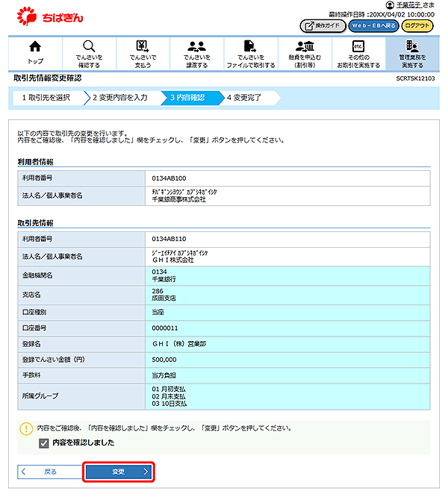The height and width of the screenshot is (497, 448).
Task: Click the file icon for ファイルで取引する
Action: (250, 46)
